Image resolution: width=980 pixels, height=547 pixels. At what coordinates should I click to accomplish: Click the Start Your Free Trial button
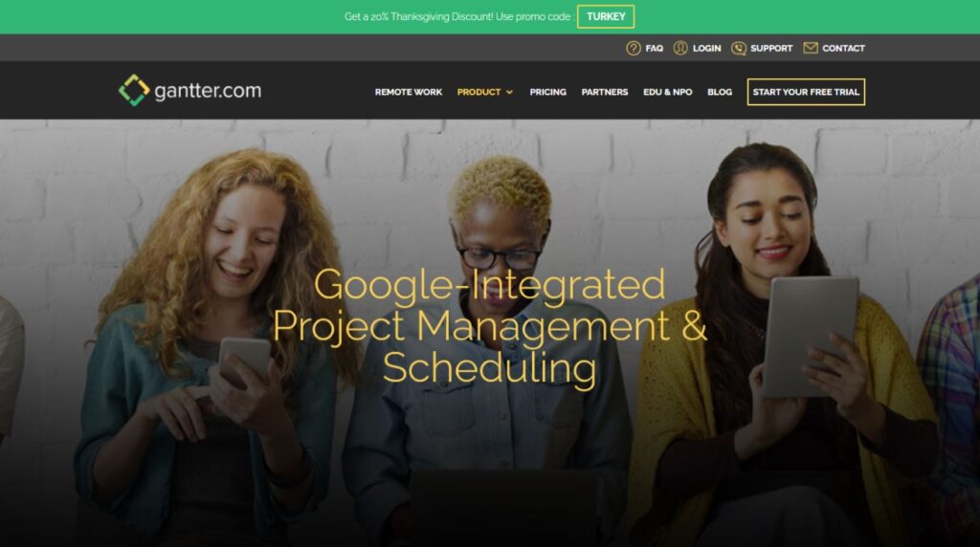point(806,92)
